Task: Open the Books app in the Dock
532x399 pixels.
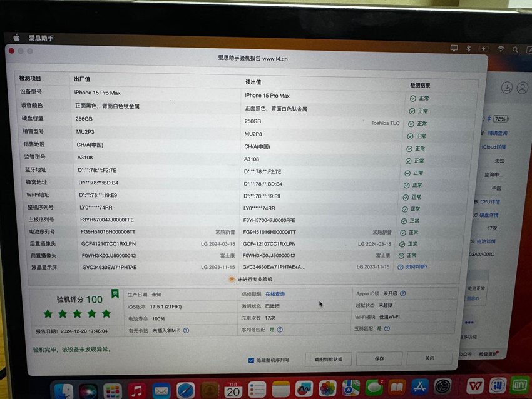Action: coord(397,387)
